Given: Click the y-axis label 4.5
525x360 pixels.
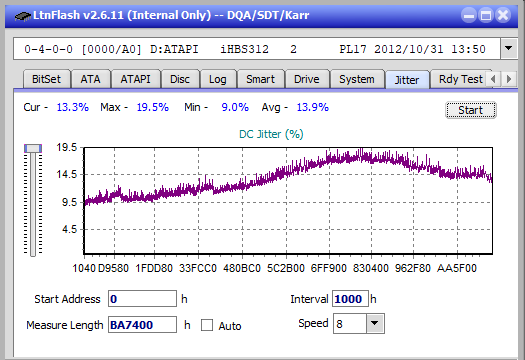Looking at the screenshot, I should 69,229.
